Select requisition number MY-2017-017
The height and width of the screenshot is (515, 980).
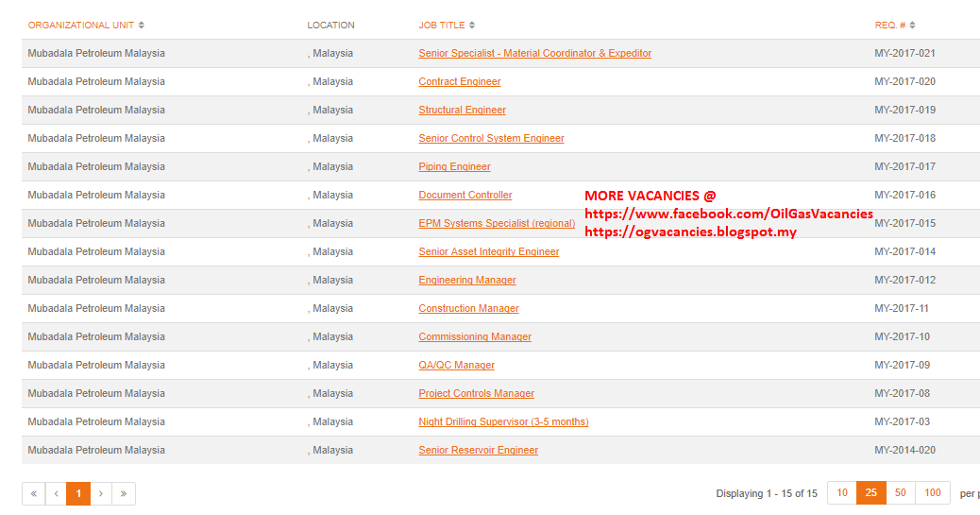pos(904,166)
